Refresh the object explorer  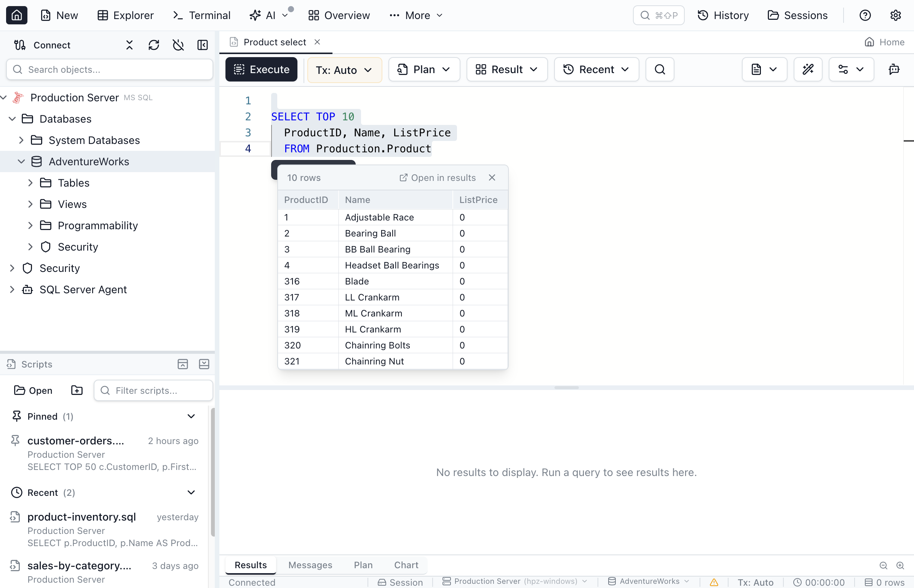pyautogui.click(x=154, y=45)
